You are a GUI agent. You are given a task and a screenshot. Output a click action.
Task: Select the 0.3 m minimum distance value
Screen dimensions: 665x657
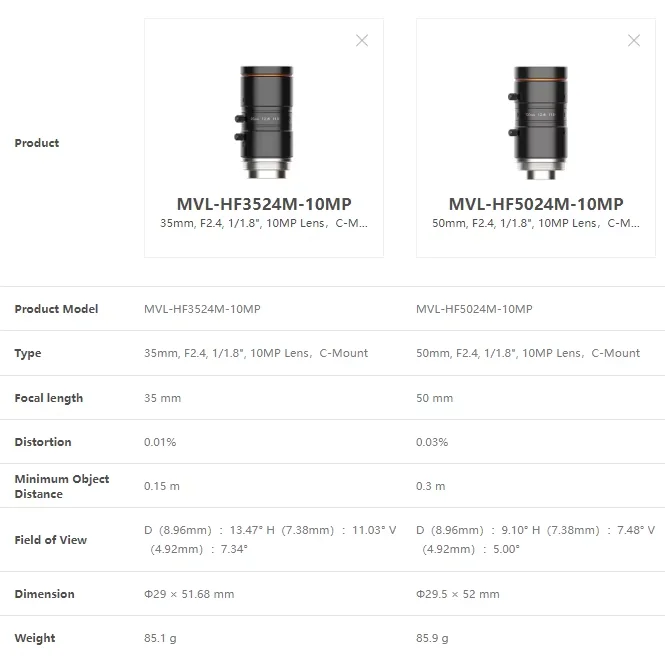point(430,486)
